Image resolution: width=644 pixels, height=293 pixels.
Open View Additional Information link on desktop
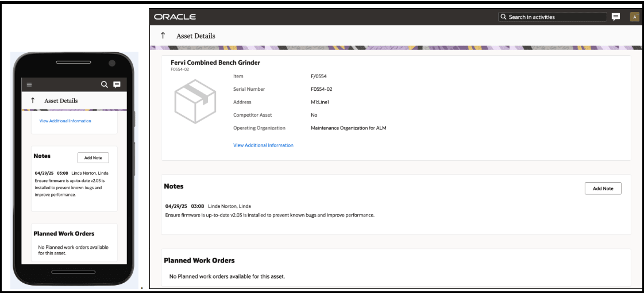point(263,145)
